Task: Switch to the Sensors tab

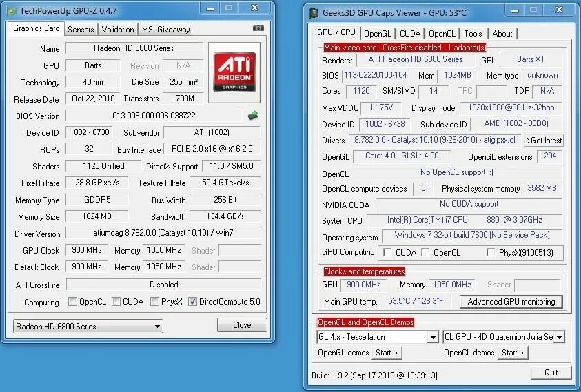Action: click(x=81, y=29)
